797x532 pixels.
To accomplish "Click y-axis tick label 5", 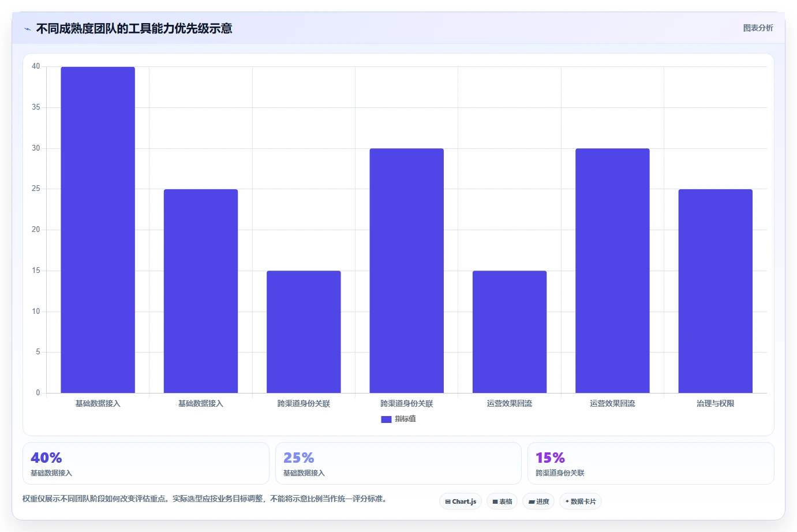I will tap(38, 352).
